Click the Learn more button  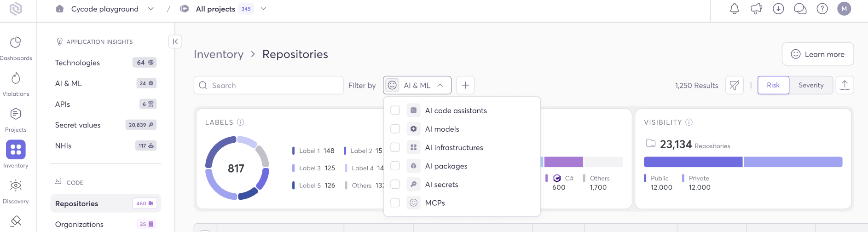pyautogui.click(x=818, y=54)
